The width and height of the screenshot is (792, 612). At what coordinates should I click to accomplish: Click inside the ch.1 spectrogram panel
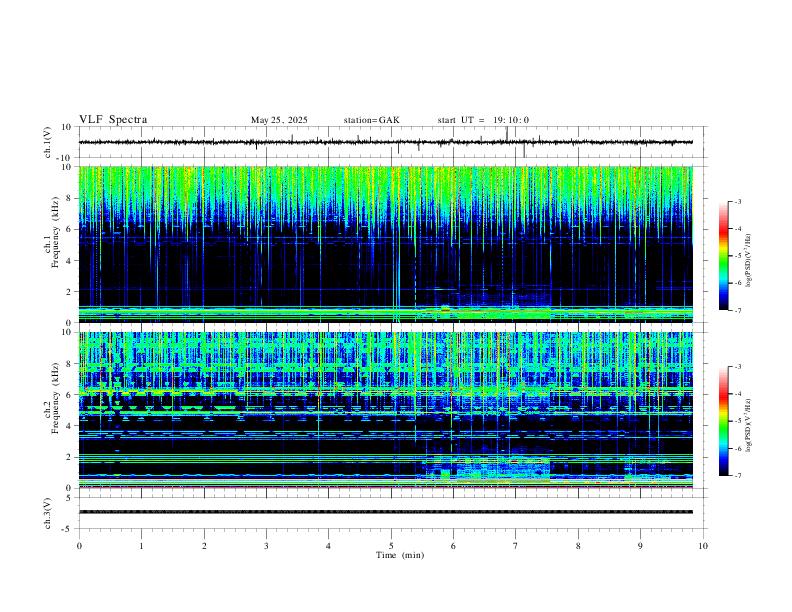click(386, 244)
